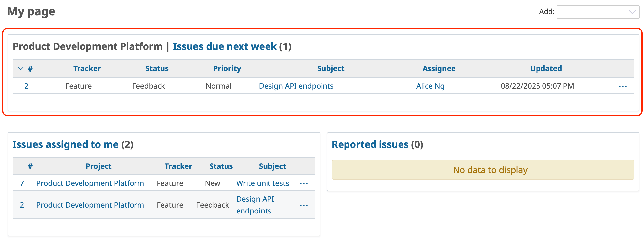Open the Issues assigned to me list
Viewport: 644px width, 243px height.
click(x=65, y=144)
